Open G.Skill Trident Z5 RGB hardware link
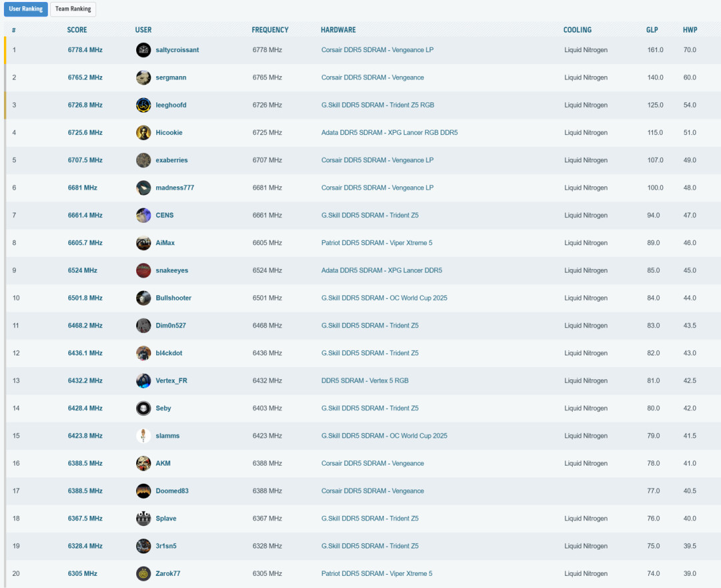Viewport: 721px width, 588px height. click(377, 105)
